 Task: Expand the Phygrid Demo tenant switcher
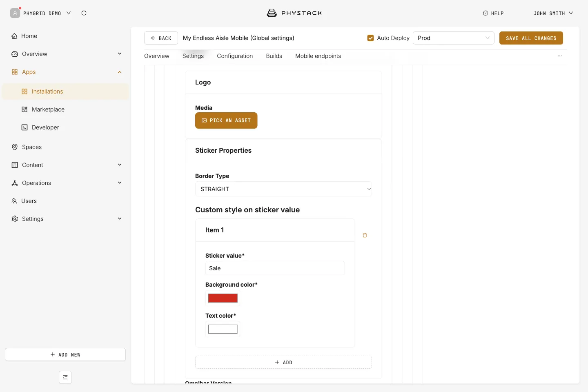[x=69, y=13]
